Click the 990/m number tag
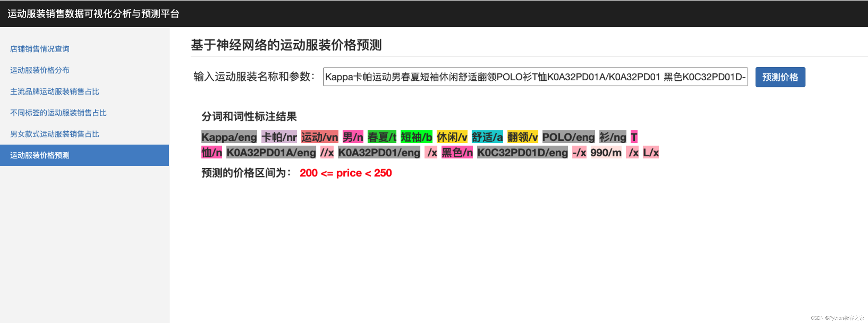 [606, 152]
